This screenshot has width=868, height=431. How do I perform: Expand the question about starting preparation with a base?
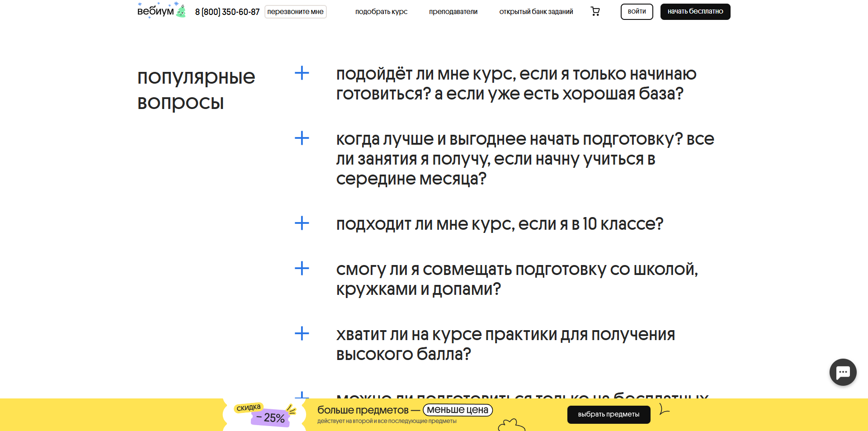[x=301, y=73]
